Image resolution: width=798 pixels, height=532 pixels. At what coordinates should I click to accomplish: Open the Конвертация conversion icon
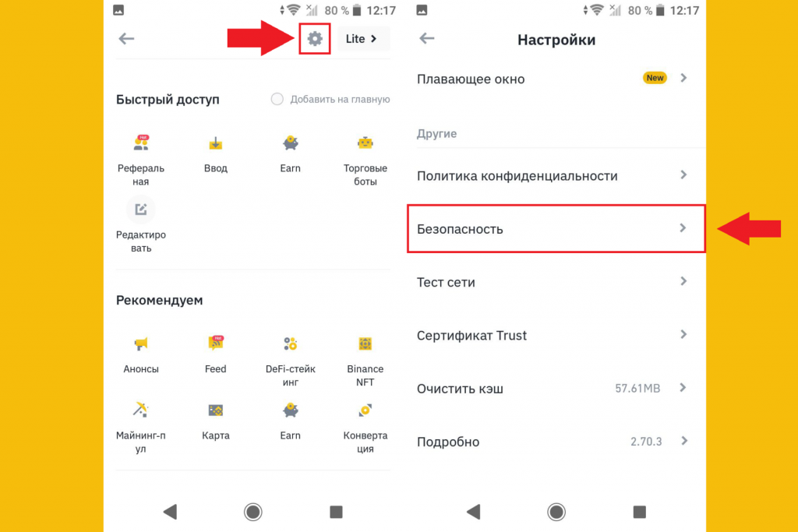coord(365,410)
